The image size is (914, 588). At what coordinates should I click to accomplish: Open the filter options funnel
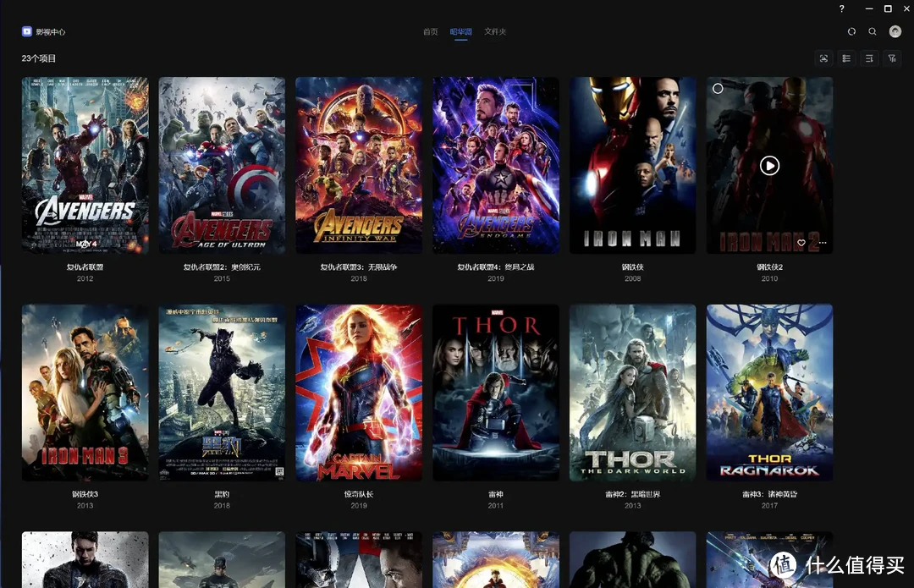click(x=892, y=58)
